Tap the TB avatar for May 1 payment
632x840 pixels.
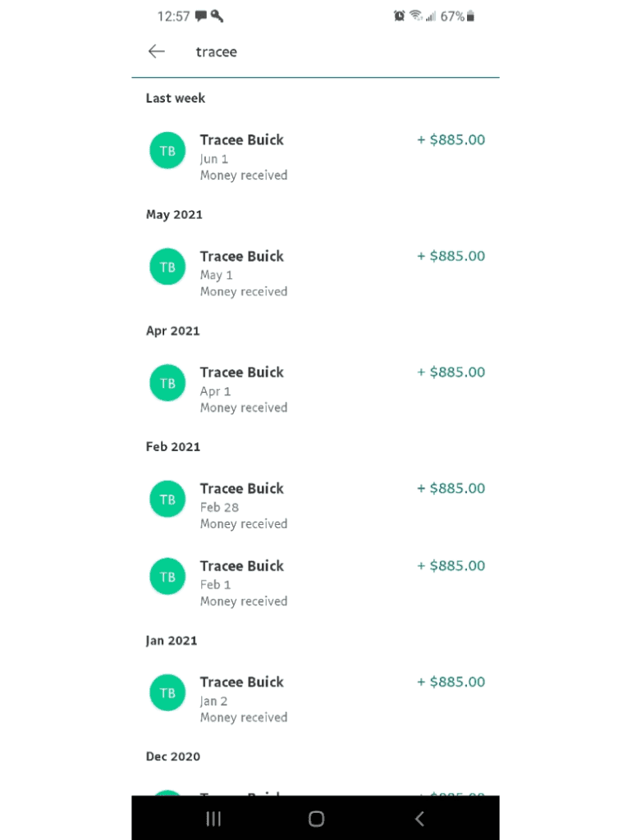pos(167,267)
